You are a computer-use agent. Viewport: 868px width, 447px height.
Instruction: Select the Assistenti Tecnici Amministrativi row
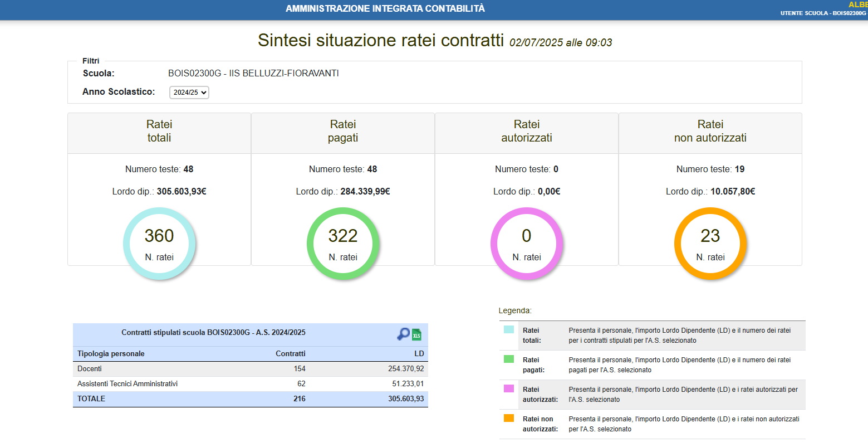pos(251,384)
